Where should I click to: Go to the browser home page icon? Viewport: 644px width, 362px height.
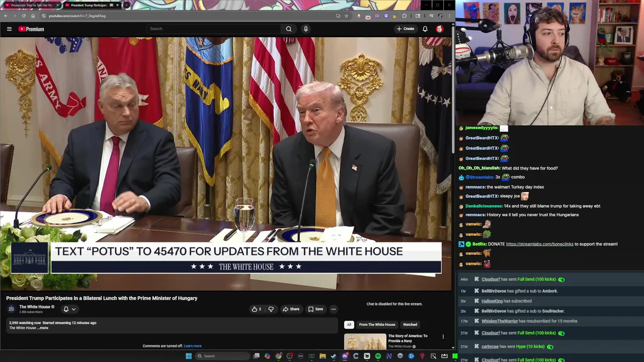click(33, 16)
